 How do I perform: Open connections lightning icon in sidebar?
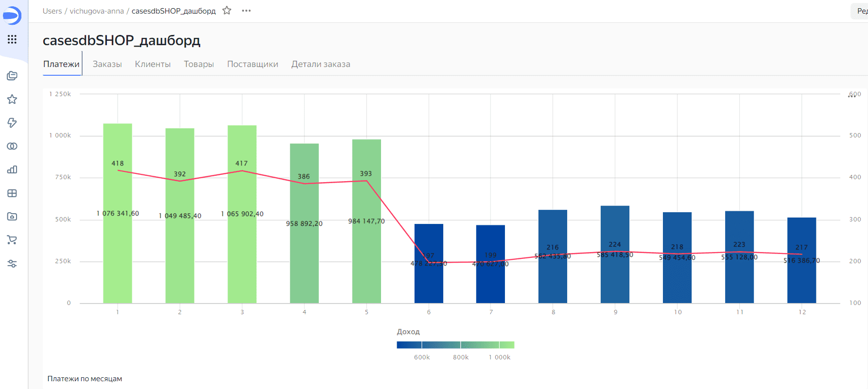(x=12, y=123)
